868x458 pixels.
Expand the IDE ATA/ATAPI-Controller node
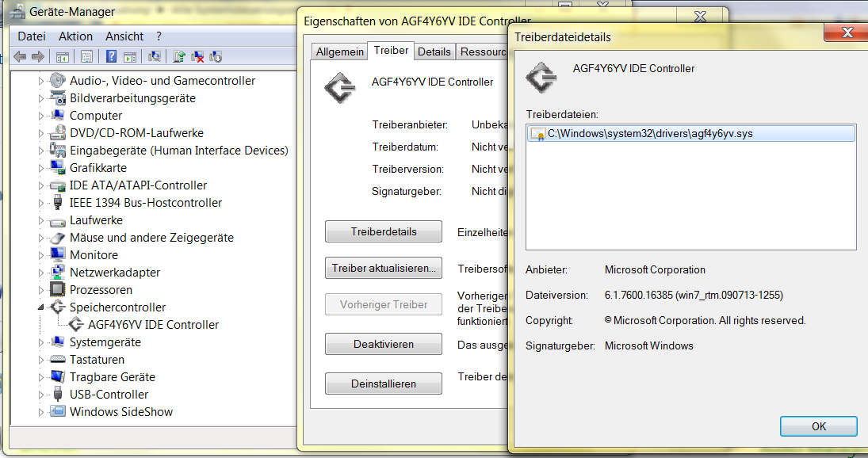coord(41,185)
